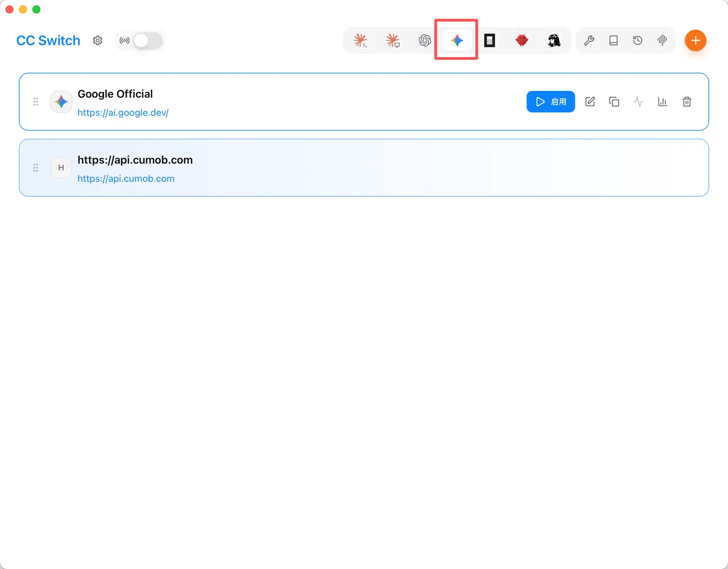Select the https://api.cumob.com provider card
The height and width of the screenshot is (569, 728).
364,167
